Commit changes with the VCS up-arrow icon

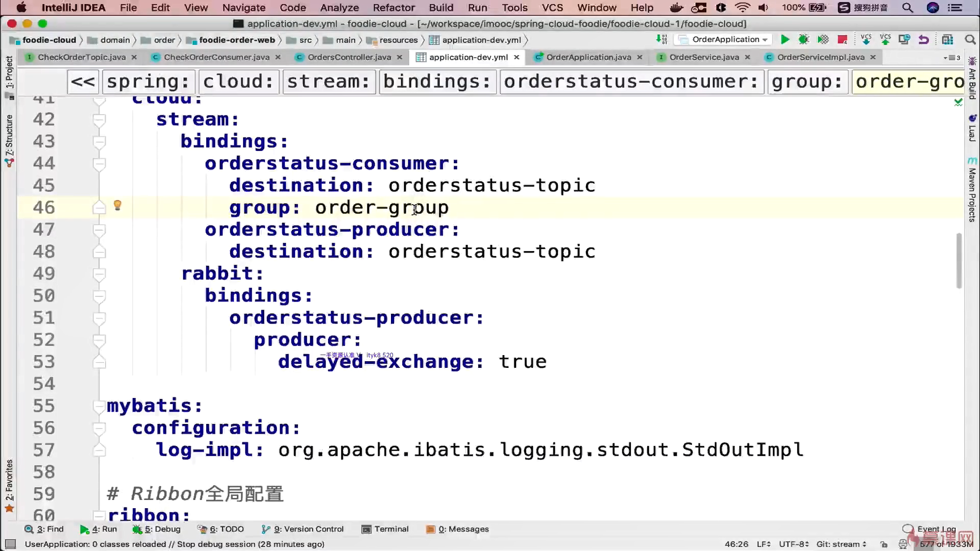pos(885,39)
